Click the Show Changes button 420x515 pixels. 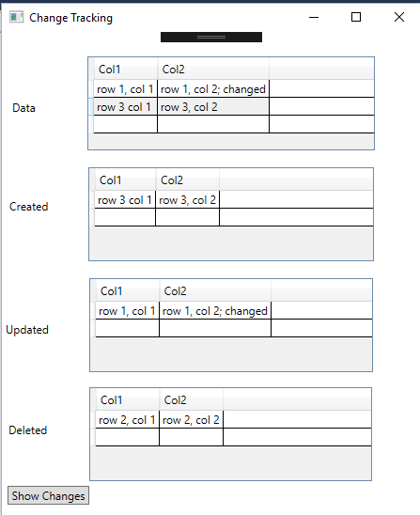click(48, 495)
